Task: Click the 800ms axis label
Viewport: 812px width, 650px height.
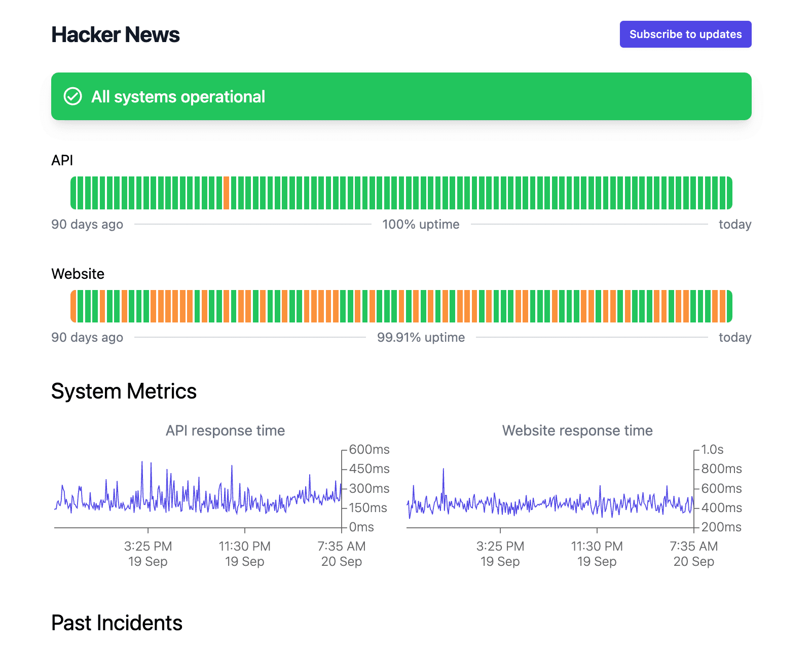Action: pyautogui.click(x=721, y=468)
